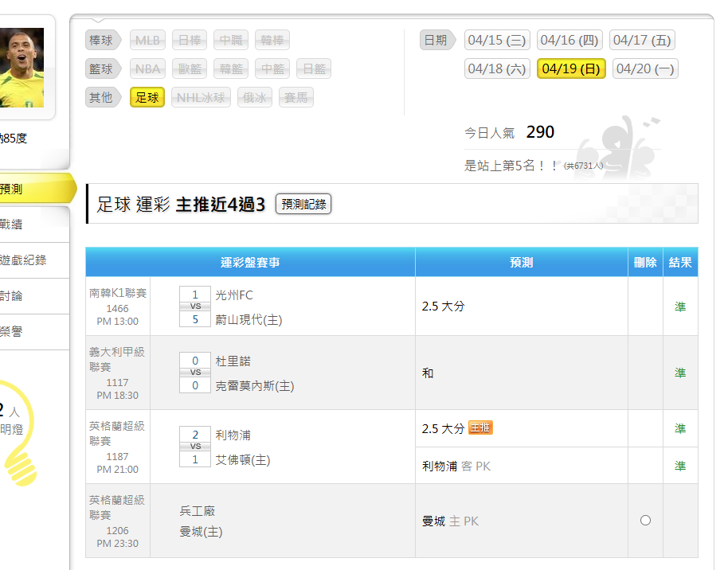Select the NBA league filter

[x=147, y=69]
